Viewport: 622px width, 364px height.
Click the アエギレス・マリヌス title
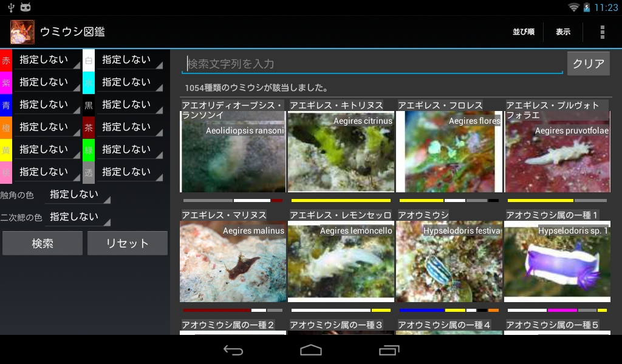224,215
